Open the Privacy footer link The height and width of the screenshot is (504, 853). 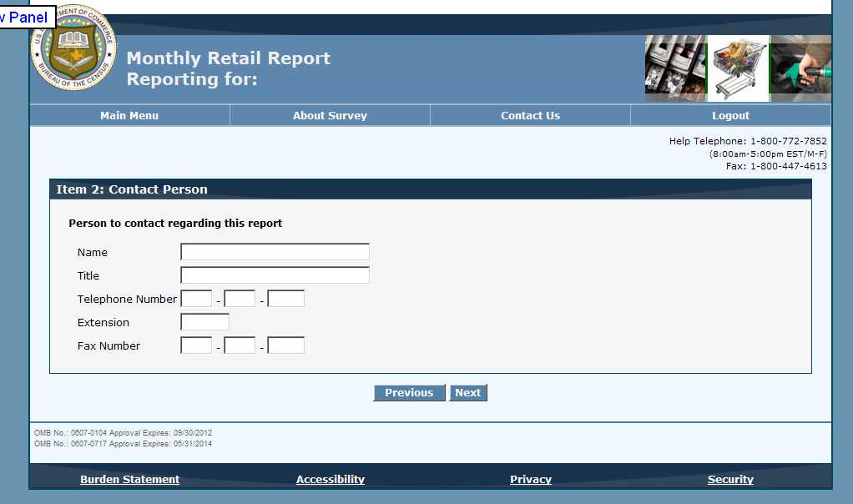tap(530, 480)
